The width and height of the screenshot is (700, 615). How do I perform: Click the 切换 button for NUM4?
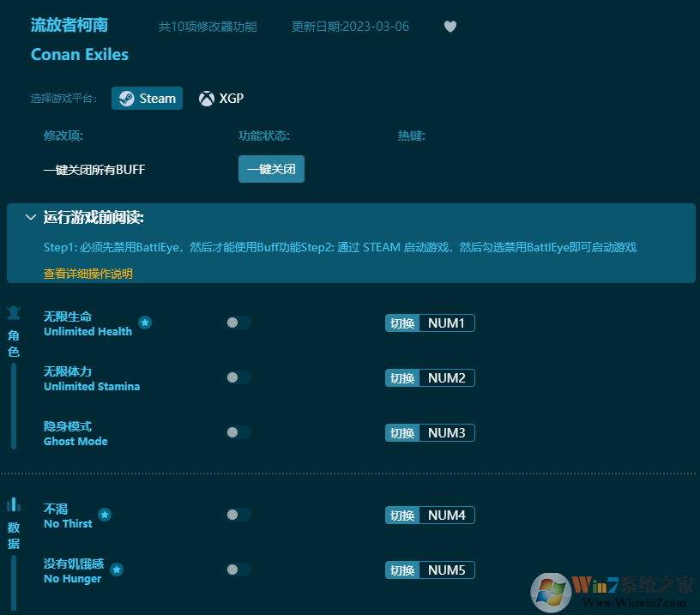[402, 516]
